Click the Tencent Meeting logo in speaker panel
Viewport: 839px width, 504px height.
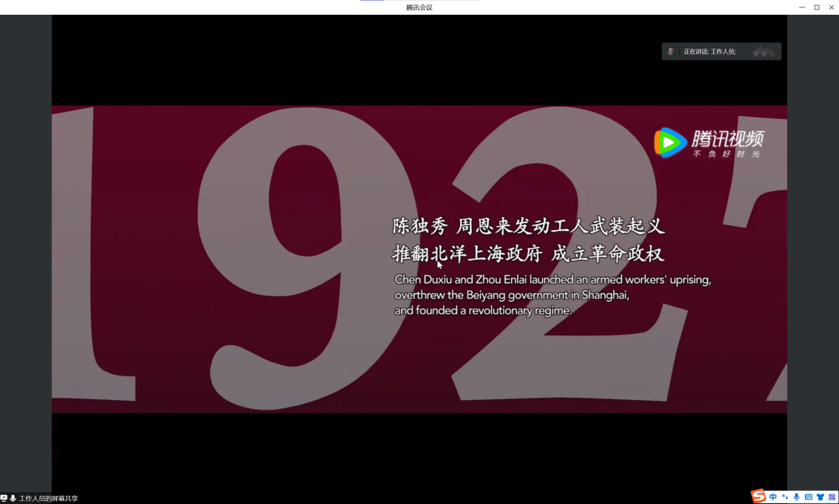(764, 52)
